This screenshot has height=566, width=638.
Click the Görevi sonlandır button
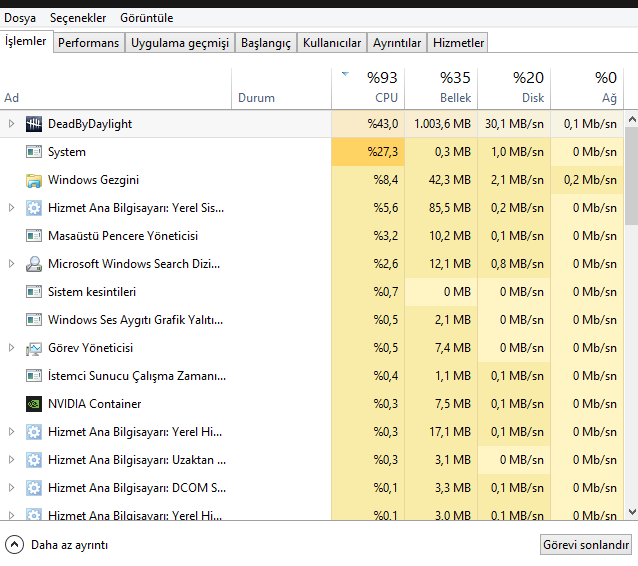[585, 545]
